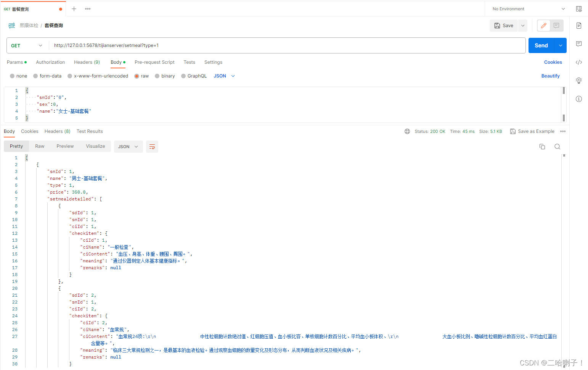
Task: Open the comments mode icon beside pencil
Action: tap(556, 26)
